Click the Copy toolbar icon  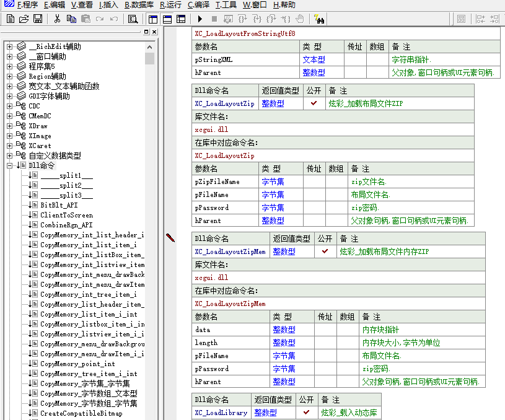click(x=71, y=19)
